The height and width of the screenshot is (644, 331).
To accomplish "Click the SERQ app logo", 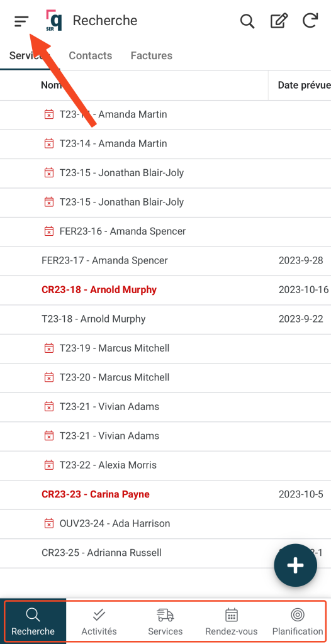I will (54, 21).
